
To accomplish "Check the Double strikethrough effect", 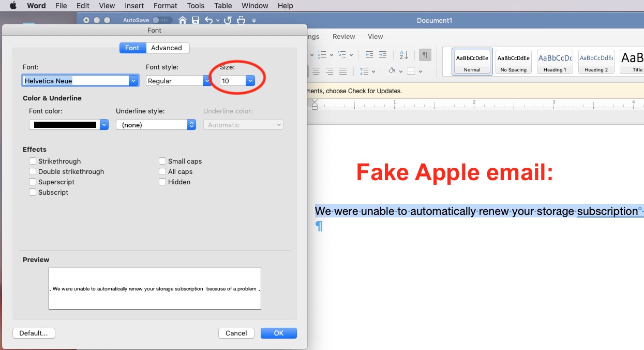I will [33, 171].
